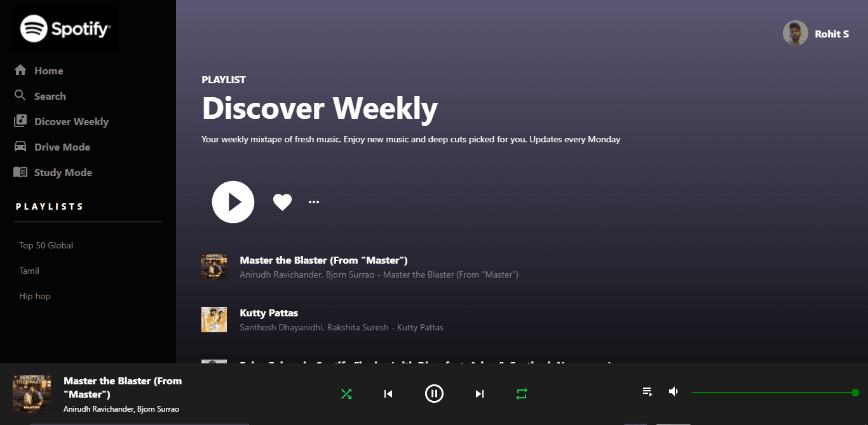Switch to Drive Mode
This screenshot has width=868, height=425.
pos(62,147)
